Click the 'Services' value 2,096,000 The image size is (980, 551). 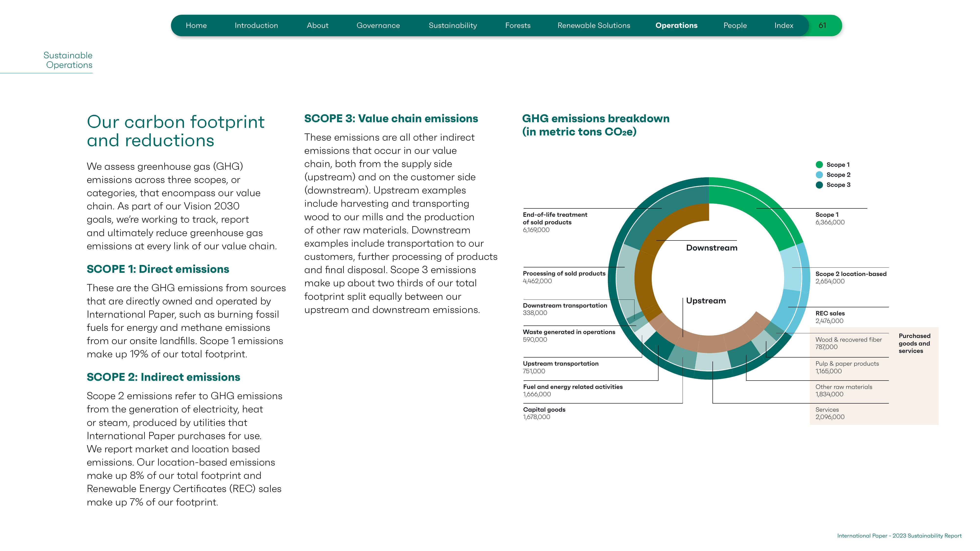point(830,417)
